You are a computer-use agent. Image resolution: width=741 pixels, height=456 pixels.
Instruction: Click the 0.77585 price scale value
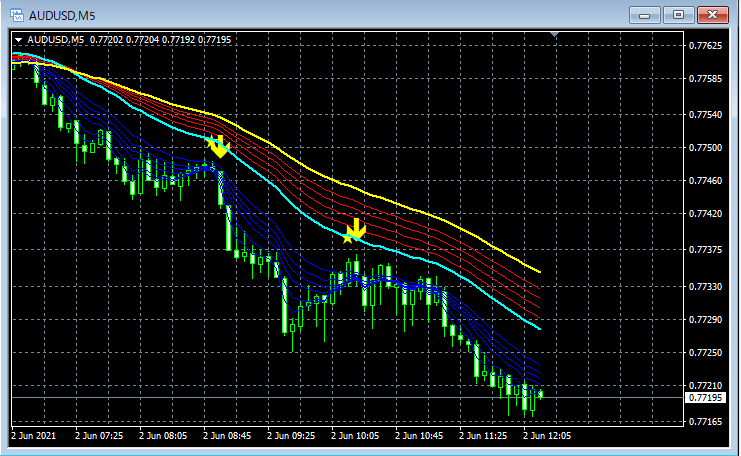[x=705, y=78]
